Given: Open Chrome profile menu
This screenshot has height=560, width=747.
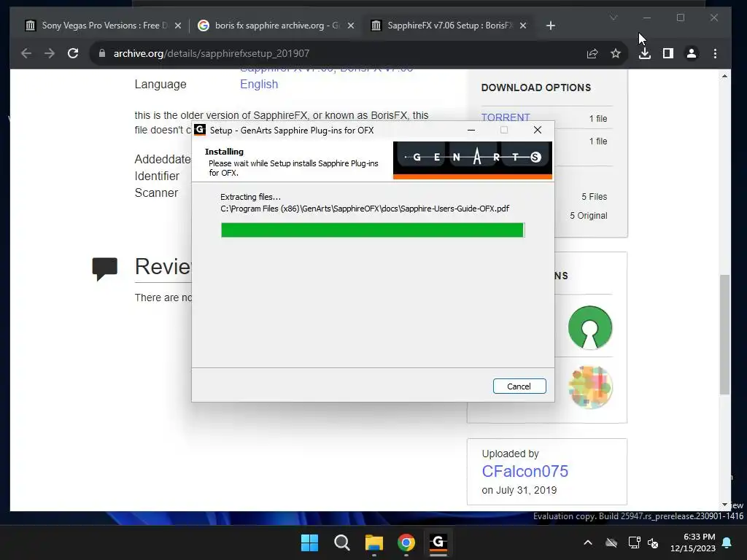Looking at the screenshot, I should 692,53.
